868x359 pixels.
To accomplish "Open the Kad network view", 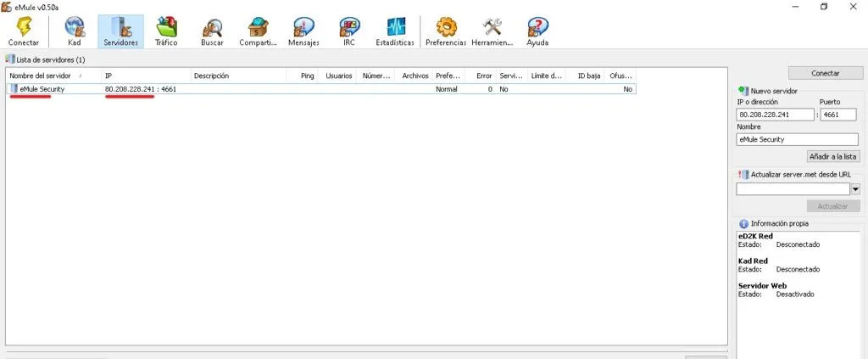I will pos(74,31).
